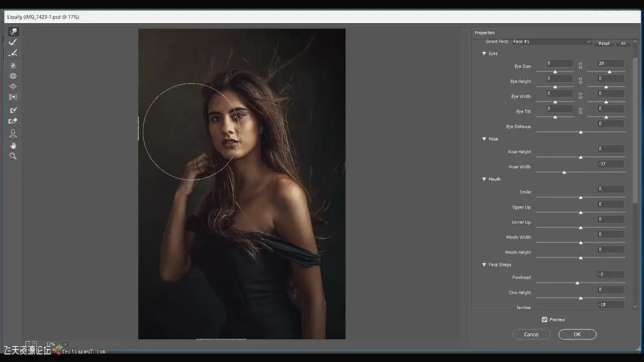Select the Bloat tool
The image size is (644, 362).
(x=13, y=86)
